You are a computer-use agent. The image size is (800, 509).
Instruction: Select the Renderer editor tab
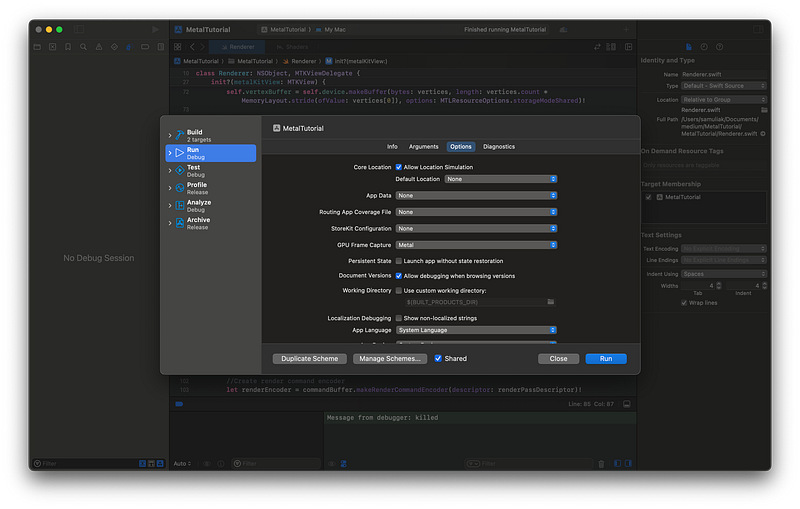click(x=237, y=47)
